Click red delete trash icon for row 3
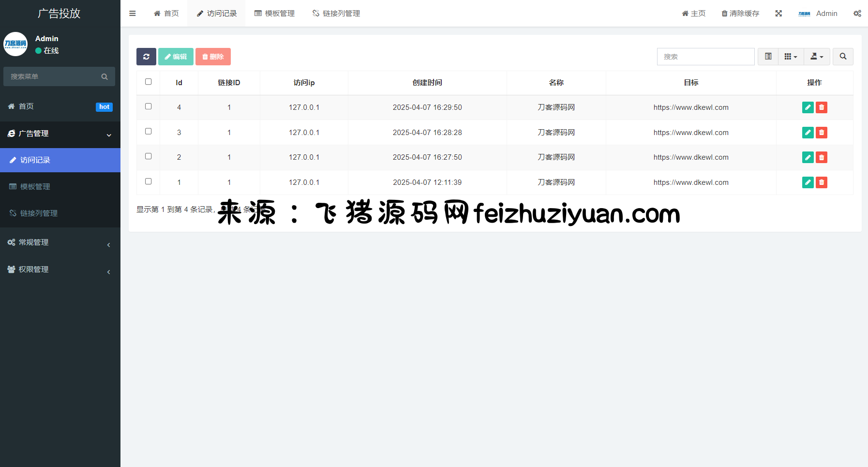 tap(821, 133)
